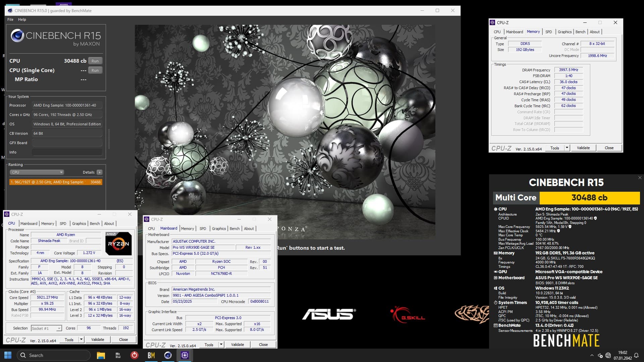Open the Socket #1 selection dropdown in CPU-Z
Image resolution: width=644 pixels, height=362 pixels.
[46, 328]
